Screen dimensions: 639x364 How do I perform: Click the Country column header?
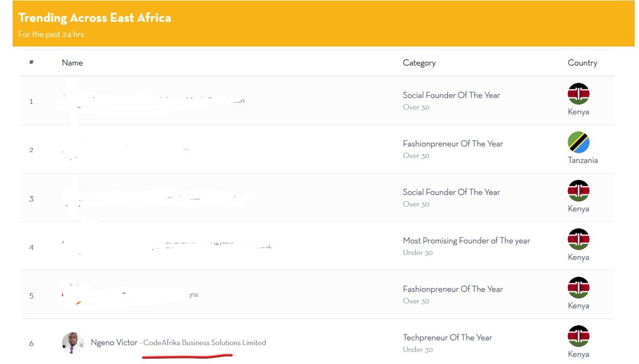(x=583, y=63)
